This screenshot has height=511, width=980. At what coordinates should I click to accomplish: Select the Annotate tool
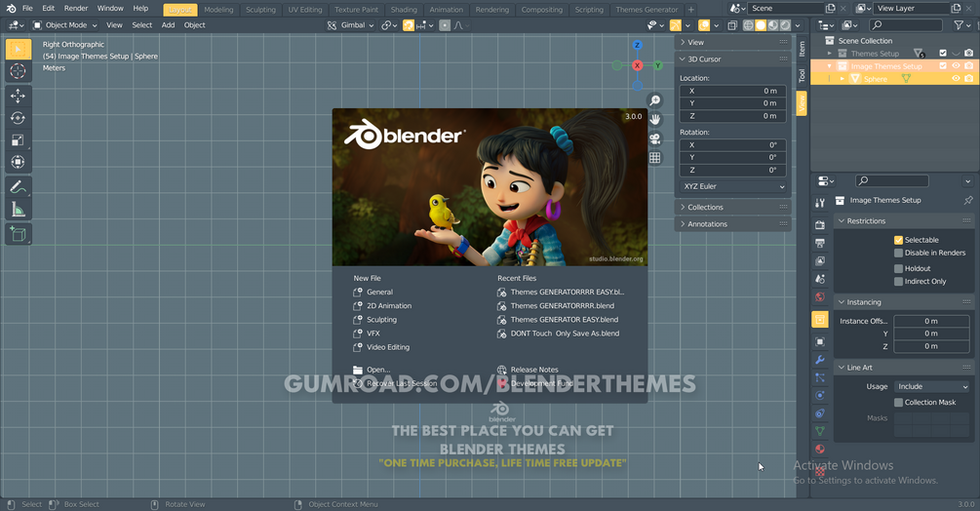pyautogui.click(x=19, y=187)
